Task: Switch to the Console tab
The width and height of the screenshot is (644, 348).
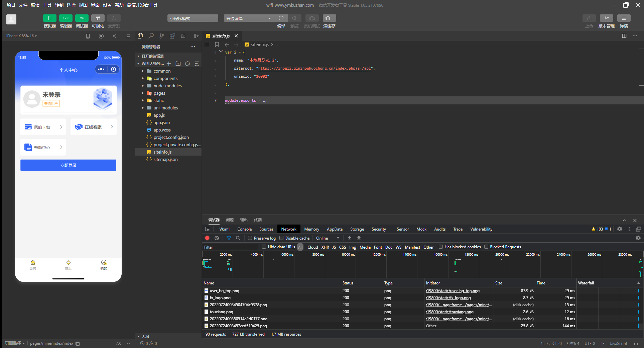Action: click(244, 229)
